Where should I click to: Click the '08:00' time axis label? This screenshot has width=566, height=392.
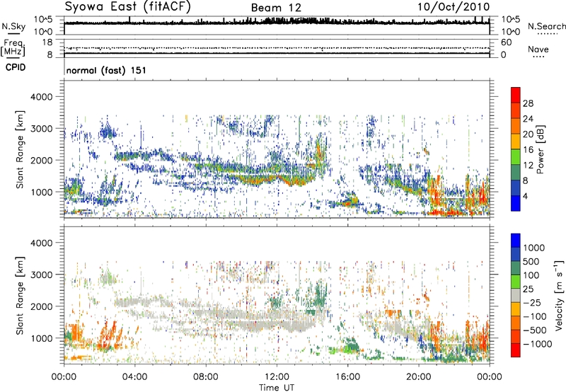click(x=206, y=377)
